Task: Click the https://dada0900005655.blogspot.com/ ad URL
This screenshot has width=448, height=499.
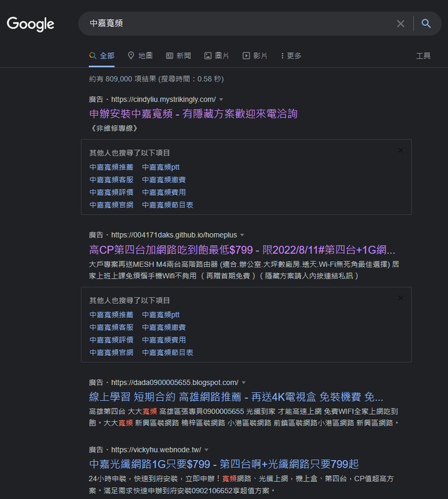Action: pyautogui.click(x=175, y=383)
